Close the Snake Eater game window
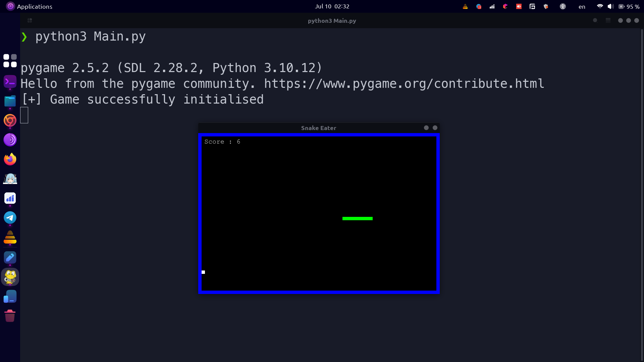 point(435,128)
